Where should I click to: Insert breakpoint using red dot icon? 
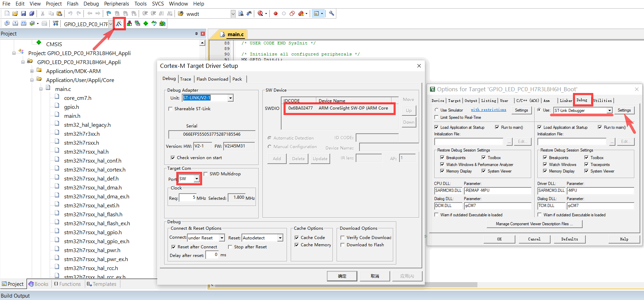(x=276, y=13)
